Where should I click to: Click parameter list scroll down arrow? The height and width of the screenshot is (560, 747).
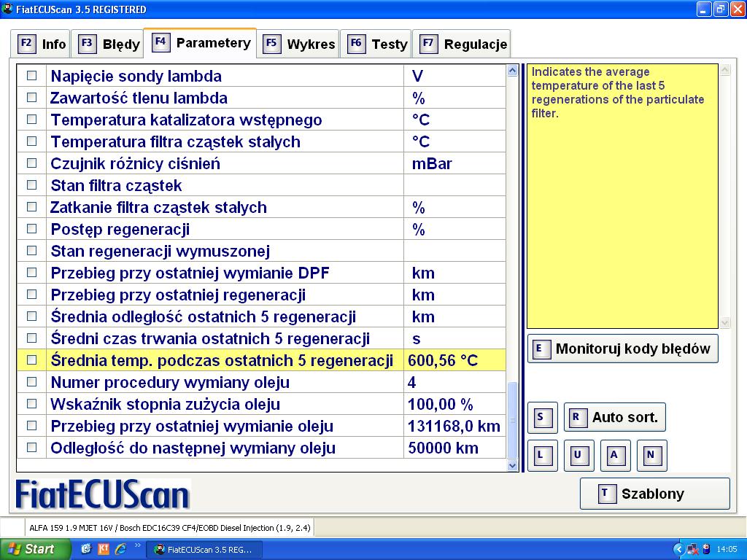(513, 466)
